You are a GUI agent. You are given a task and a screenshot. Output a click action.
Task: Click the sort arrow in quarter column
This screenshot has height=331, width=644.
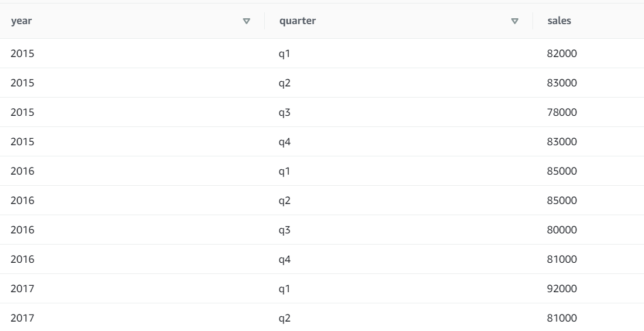click(515, 21)
